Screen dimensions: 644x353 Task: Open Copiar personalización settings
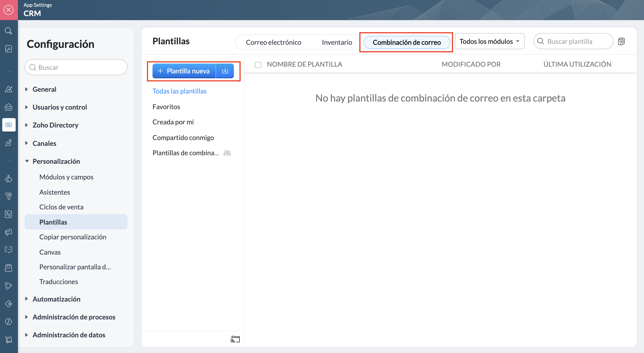73,237
